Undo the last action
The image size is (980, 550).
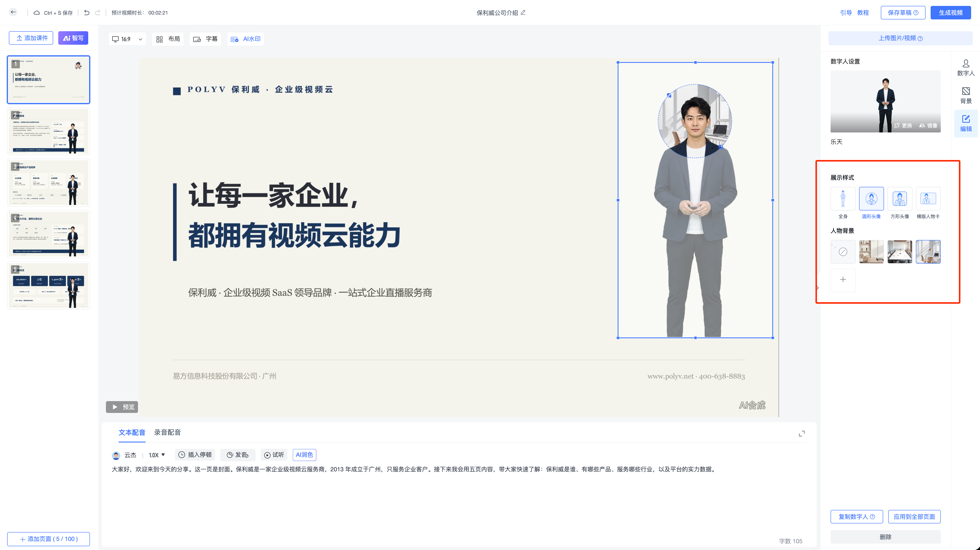point(87,12)
